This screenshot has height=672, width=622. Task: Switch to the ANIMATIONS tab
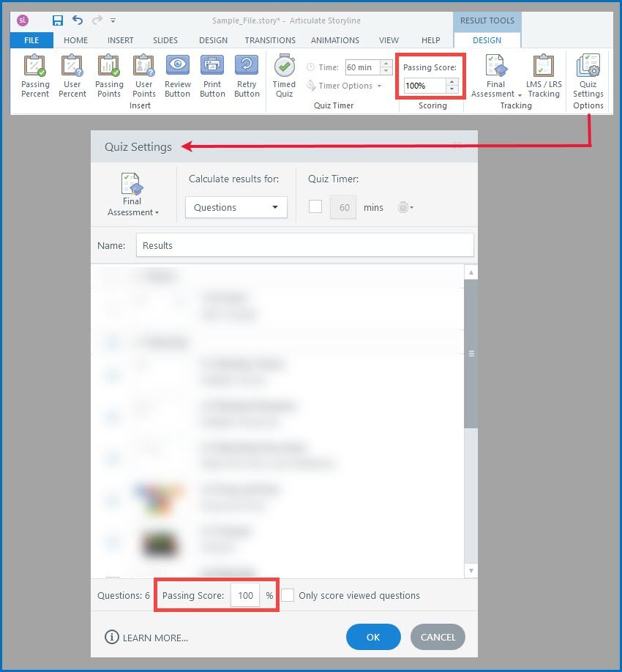[335, 40]
